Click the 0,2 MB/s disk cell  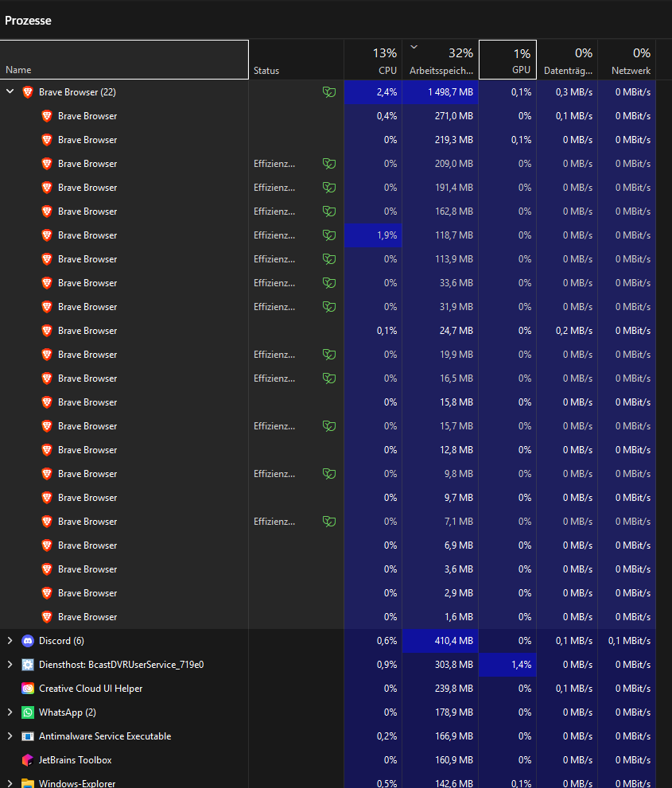tap(567, 331)
